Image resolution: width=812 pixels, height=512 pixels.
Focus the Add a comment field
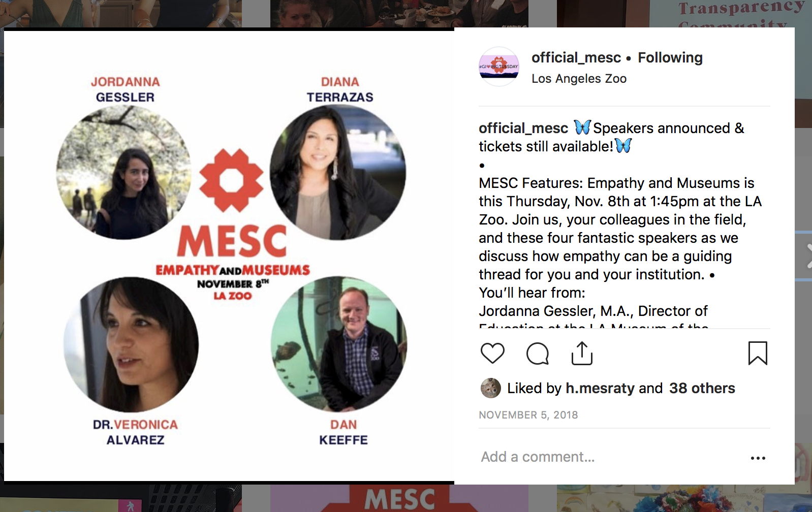coord(610,457)
